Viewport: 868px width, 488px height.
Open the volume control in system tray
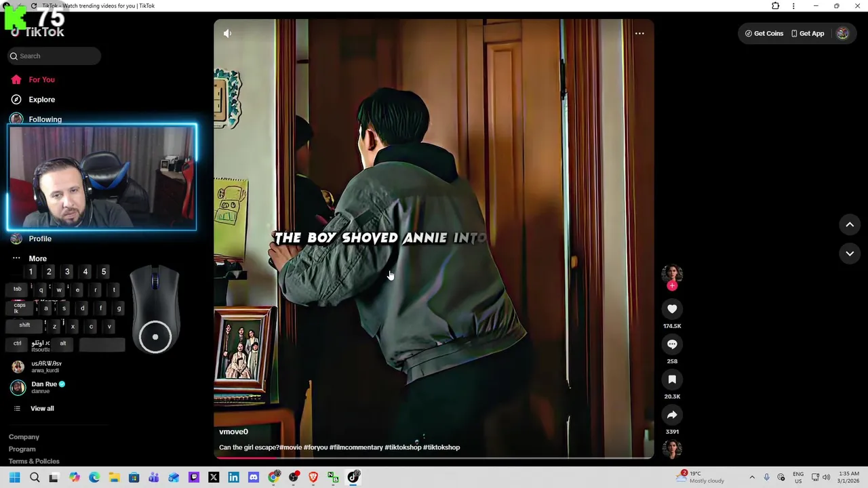click(826, 477)
